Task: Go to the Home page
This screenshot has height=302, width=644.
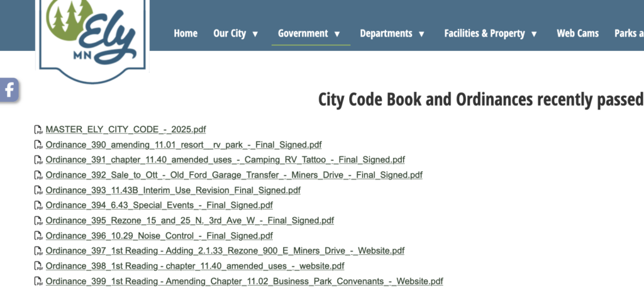Action: pos(186,33)
